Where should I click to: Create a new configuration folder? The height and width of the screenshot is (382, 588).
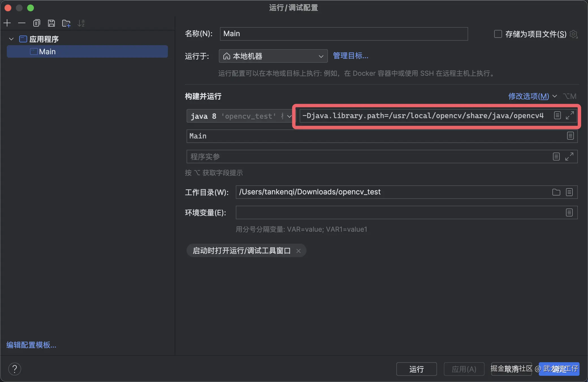coord(66,23)
